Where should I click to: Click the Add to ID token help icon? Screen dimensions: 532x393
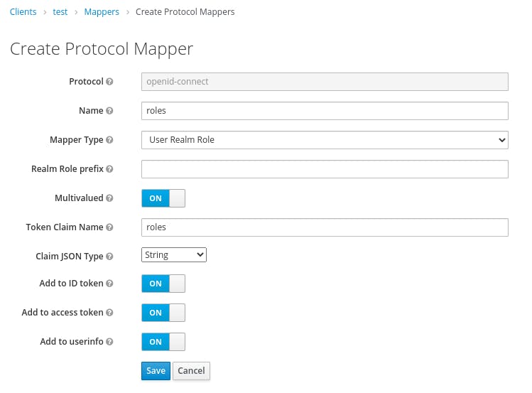click(109, 284)
